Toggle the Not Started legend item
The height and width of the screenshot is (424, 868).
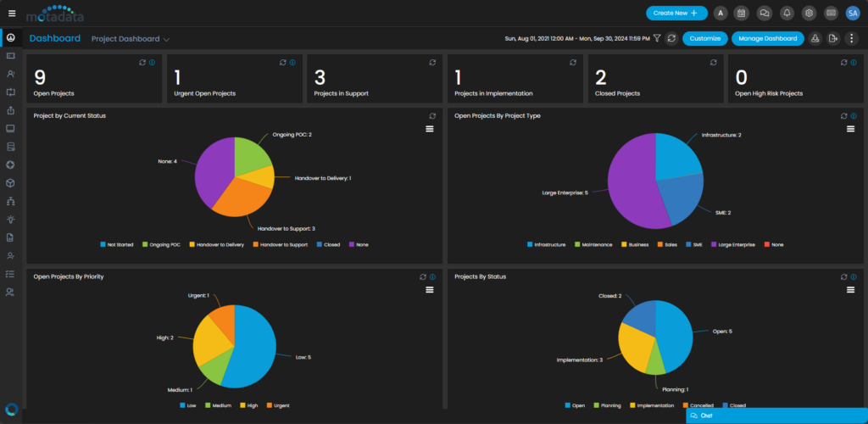117,245
